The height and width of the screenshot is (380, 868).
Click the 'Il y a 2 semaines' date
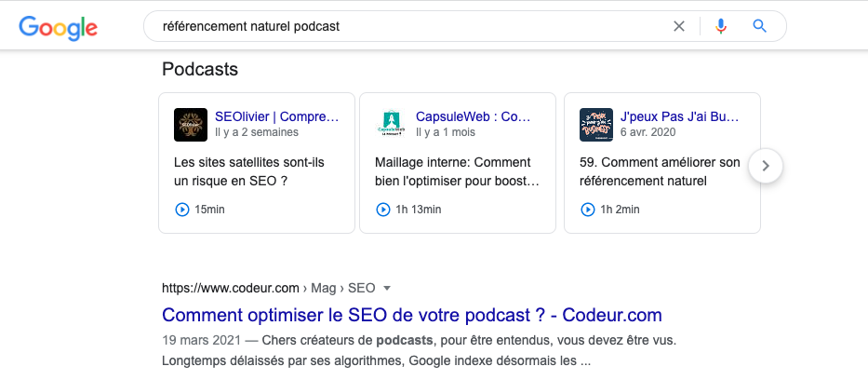(x=256, y=132)
